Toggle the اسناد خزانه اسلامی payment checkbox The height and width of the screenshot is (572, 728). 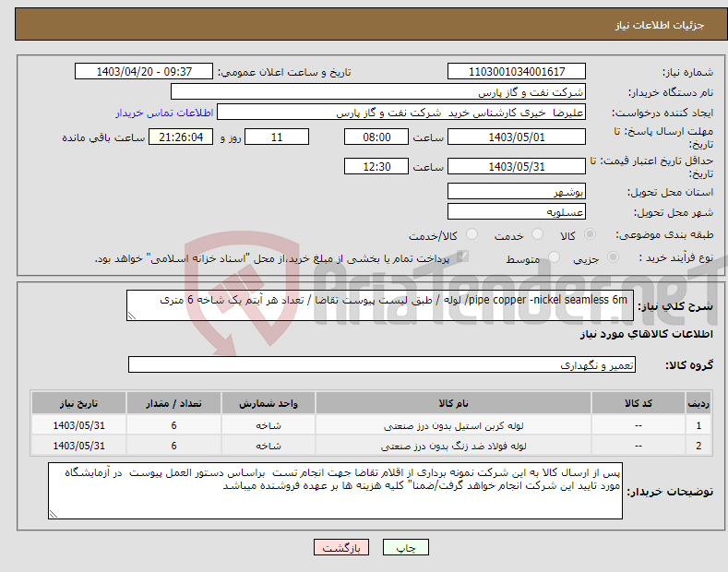(462, 256)
